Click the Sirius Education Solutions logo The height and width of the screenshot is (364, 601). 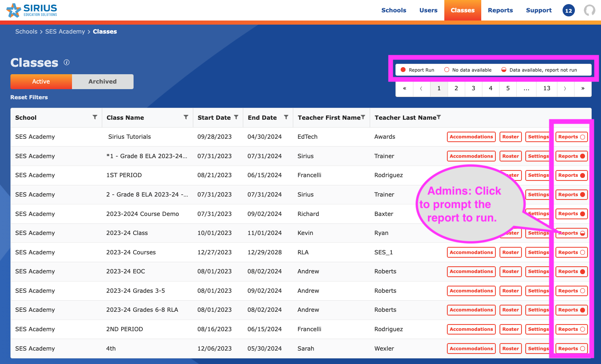coord(32,10)
